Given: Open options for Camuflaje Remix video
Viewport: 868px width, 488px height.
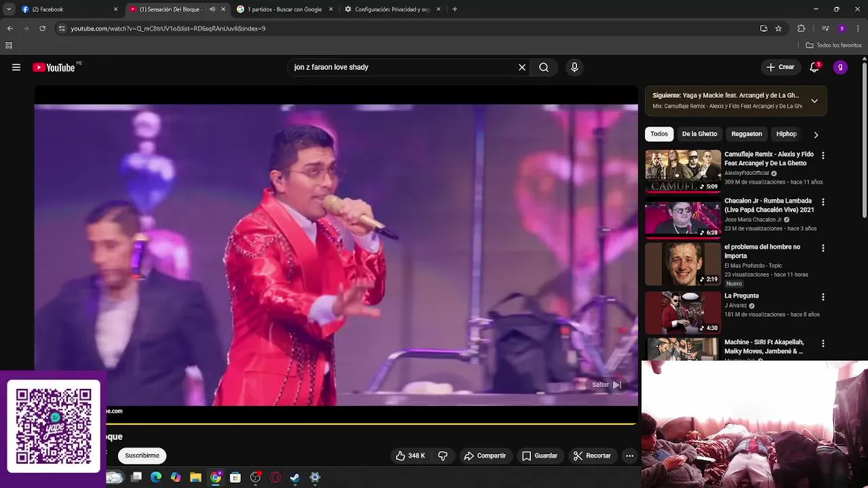Looking at the screenshot, I should pyautogui.click(x=823, y=155).
